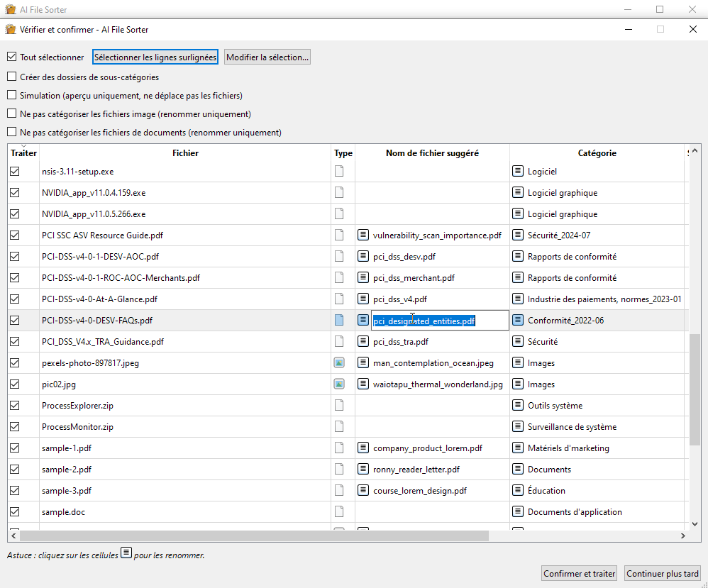Image resolution: width=708 pixels, height=588 pixels.
Task: Click rename icon beside company_product_lorem.pdf
Action: 363,448
